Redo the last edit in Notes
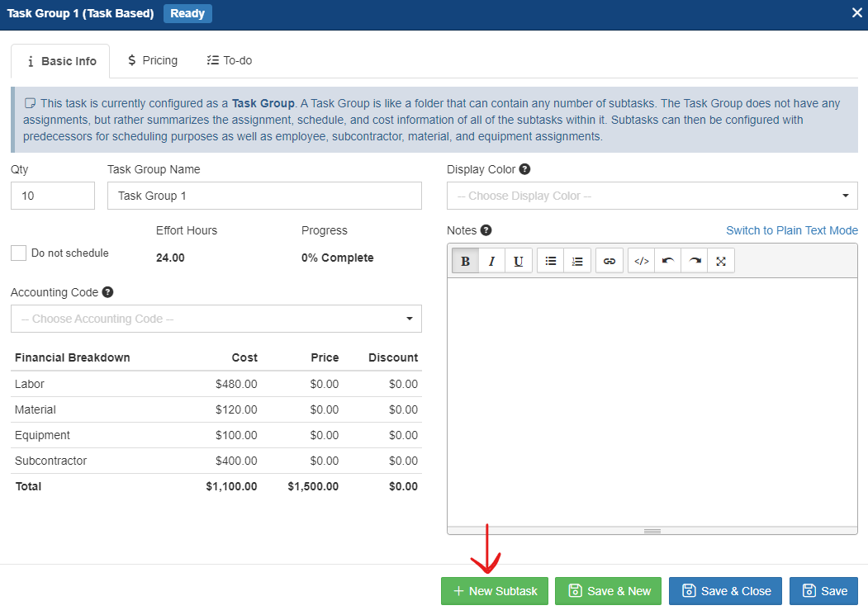The image size is (868, 615). click(x=695, y=261)
